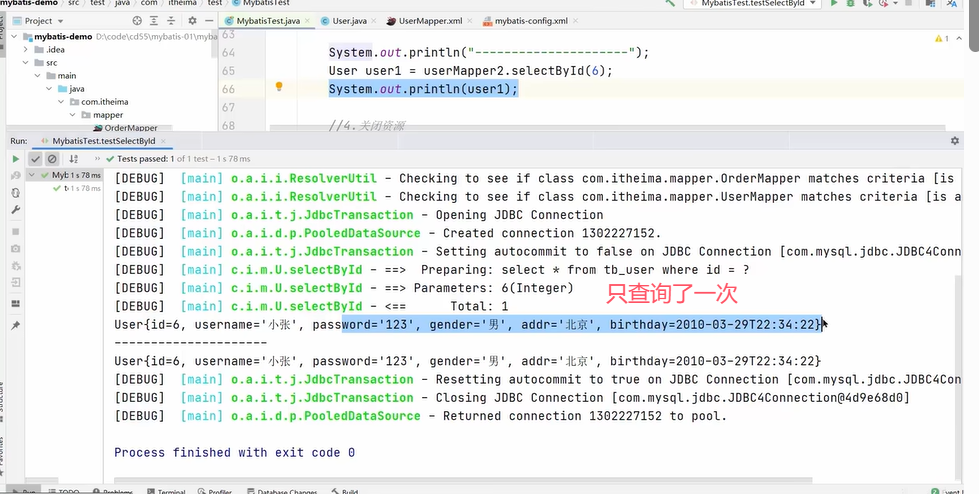Viewport: 979px width, 494px height.
Task: Switch to mybatis-config.xml editor tab
Action: pos(531,21)
